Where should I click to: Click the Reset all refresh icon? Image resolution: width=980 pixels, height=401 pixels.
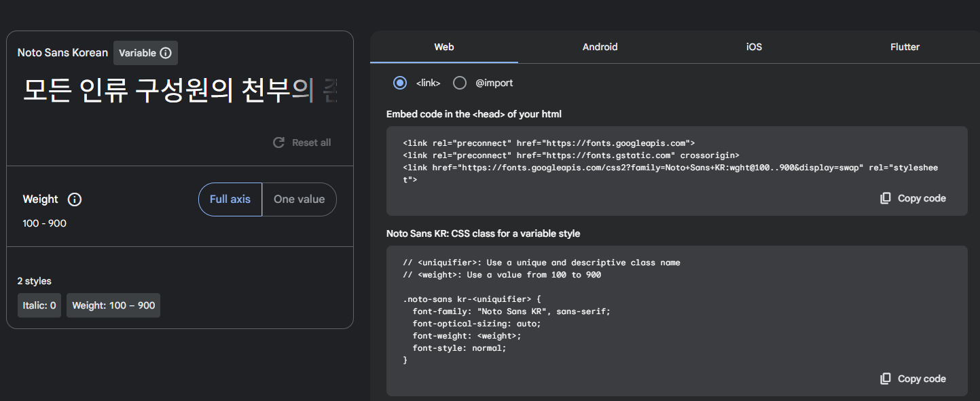278,142
